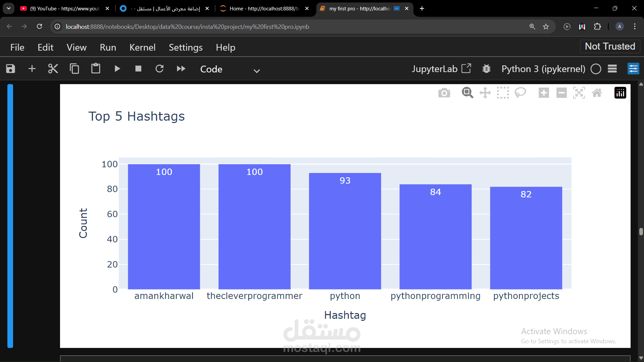
Task: Reset the plot axes with the home icon
Action: [x=597, y=93]
